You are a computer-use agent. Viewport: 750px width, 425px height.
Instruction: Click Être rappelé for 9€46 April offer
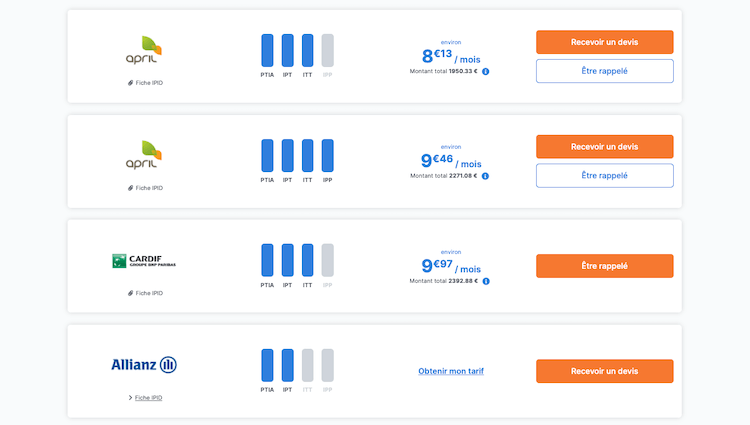pyautogui.click(x=605, y=175)
